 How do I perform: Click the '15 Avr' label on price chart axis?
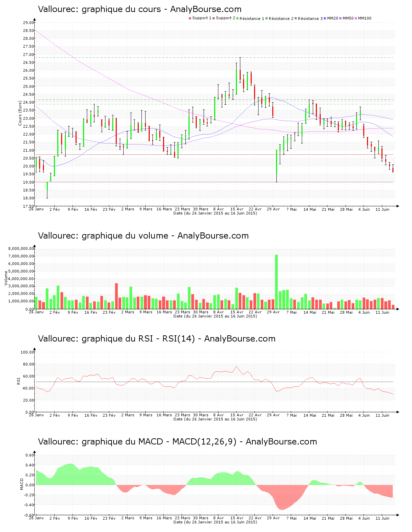(x=237, y=209)
